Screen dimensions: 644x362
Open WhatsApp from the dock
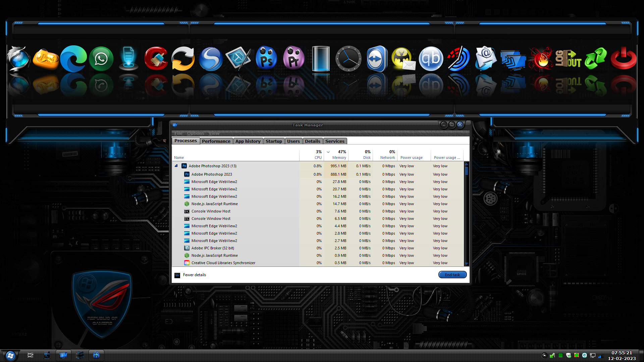[x=101, y=59]
